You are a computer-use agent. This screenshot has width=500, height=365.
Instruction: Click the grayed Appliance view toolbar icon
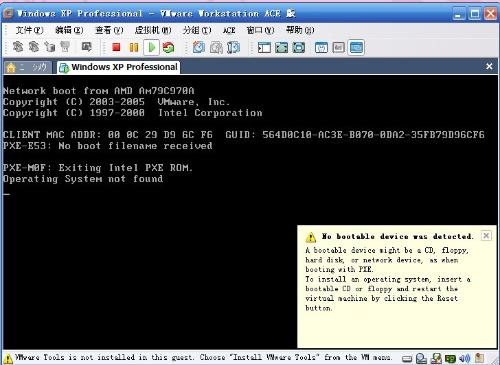click(x=339, y=48)
